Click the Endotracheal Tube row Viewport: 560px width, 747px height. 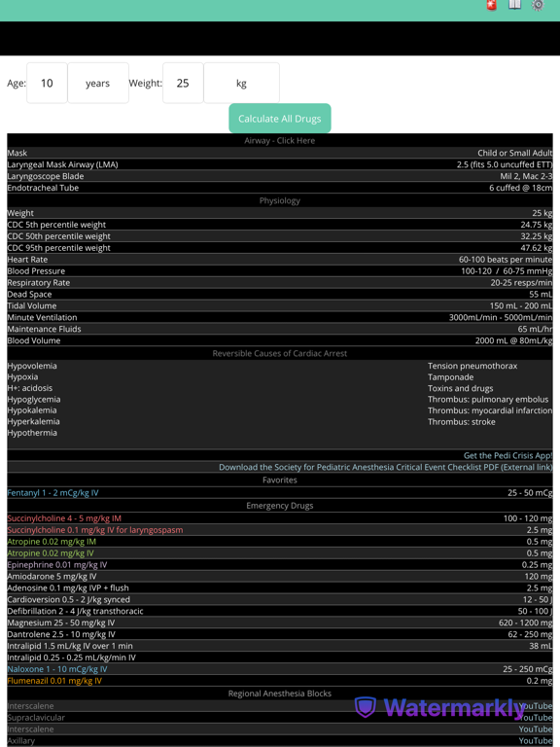[x=280, y=188]
